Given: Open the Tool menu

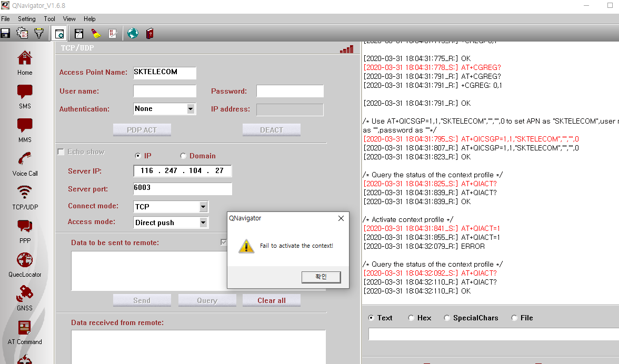Looking at the screenshot, I should [49, 18].
